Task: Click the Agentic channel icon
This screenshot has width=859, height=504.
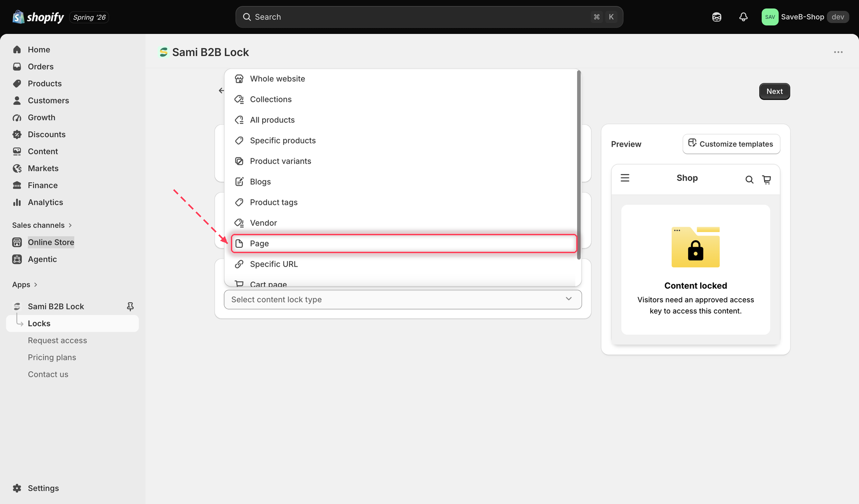Action: [x=17, y=259]
